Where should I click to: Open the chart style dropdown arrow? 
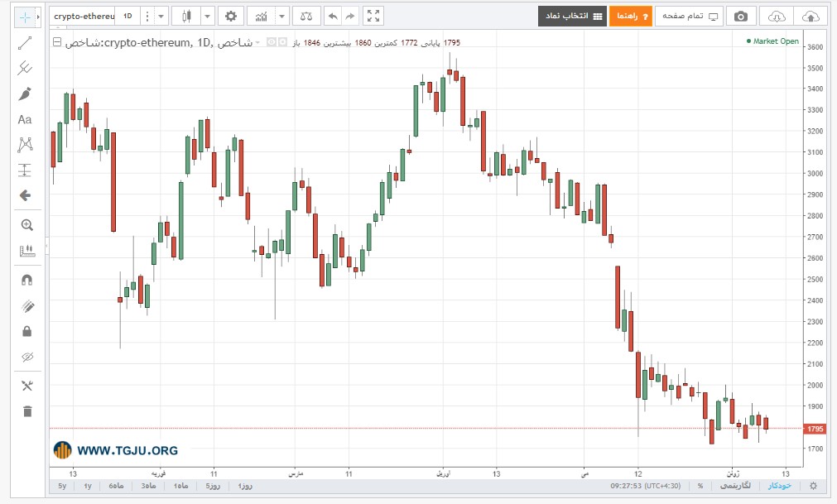point(207,16)
